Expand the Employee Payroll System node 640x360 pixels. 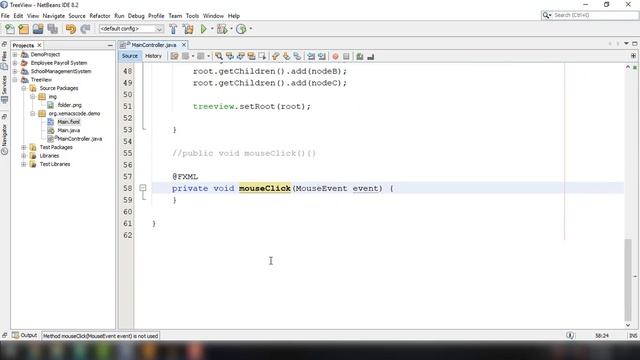[15, 63]
